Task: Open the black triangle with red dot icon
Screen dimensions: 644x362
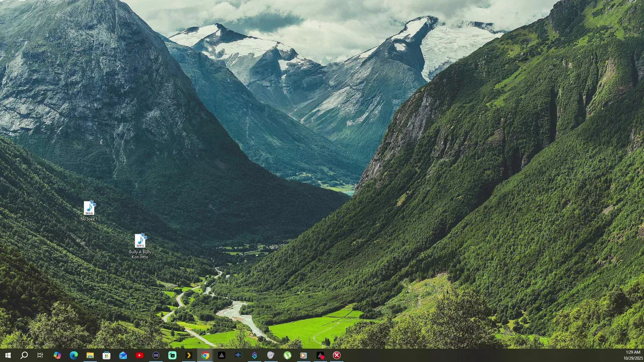Action: tap(320, 355)
